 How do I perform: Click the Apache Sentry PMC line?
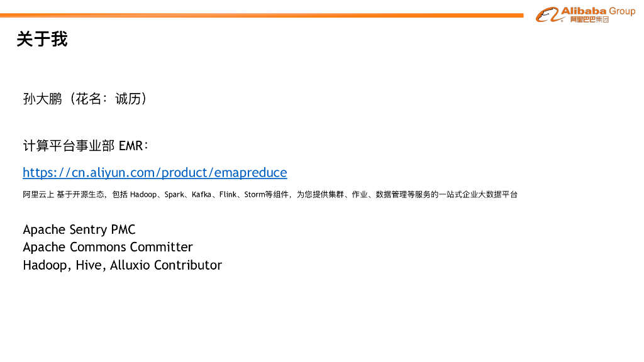79,229
